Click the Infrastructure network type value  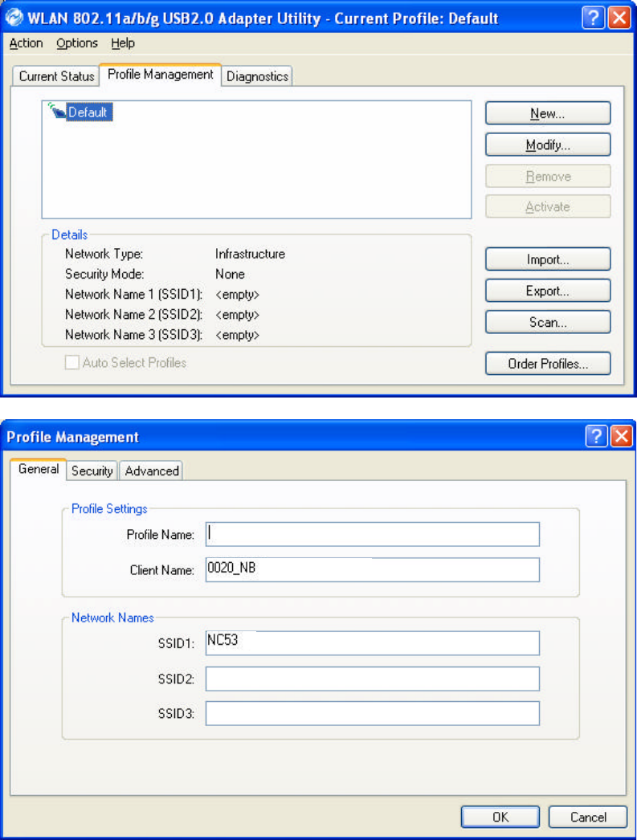[x=250, y=254]
